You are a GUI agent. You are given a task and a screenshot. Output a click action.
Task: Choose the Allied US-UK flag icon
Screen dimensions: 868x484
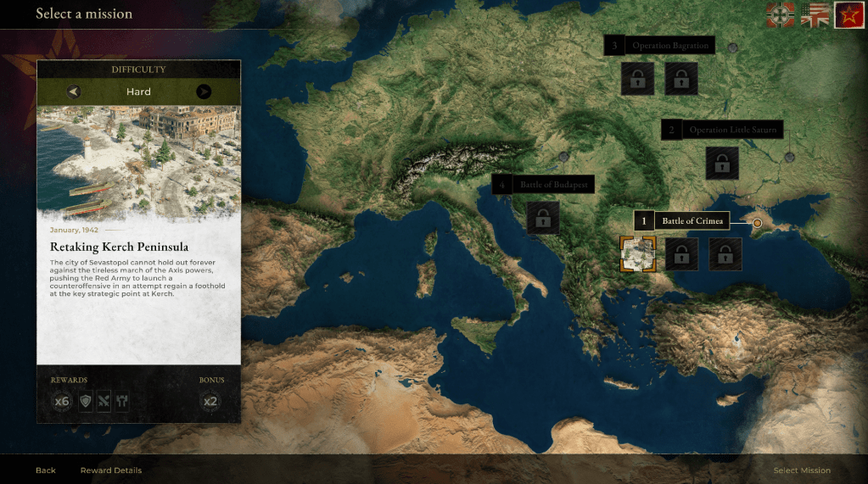point(815,14)
